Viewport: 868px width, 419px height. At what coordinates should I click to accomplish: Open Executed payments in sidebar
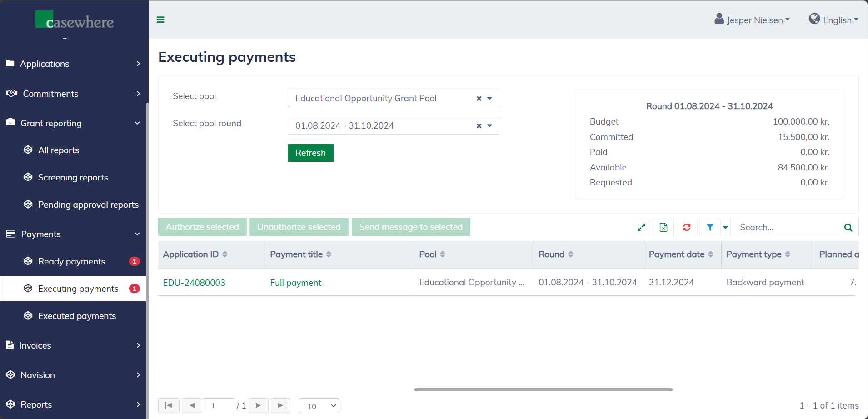click(x=77, y=316)
